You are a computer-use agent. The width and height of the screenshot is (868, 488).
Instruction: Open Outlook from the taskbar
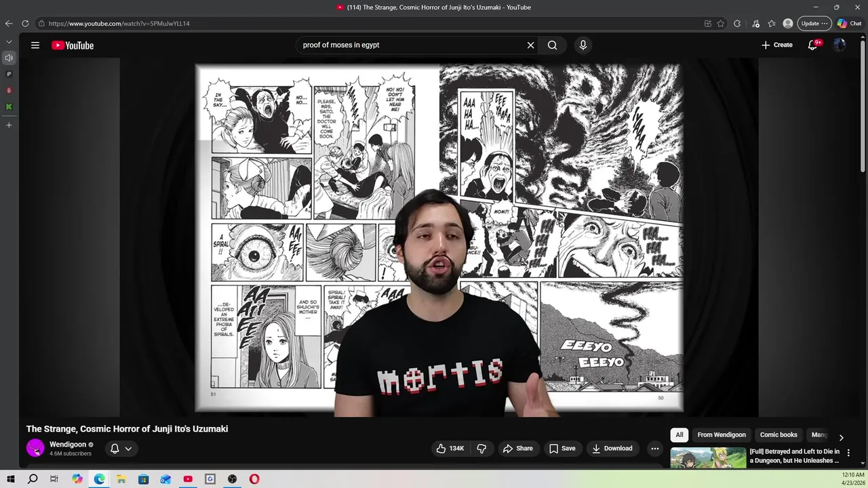pos(165,479)
